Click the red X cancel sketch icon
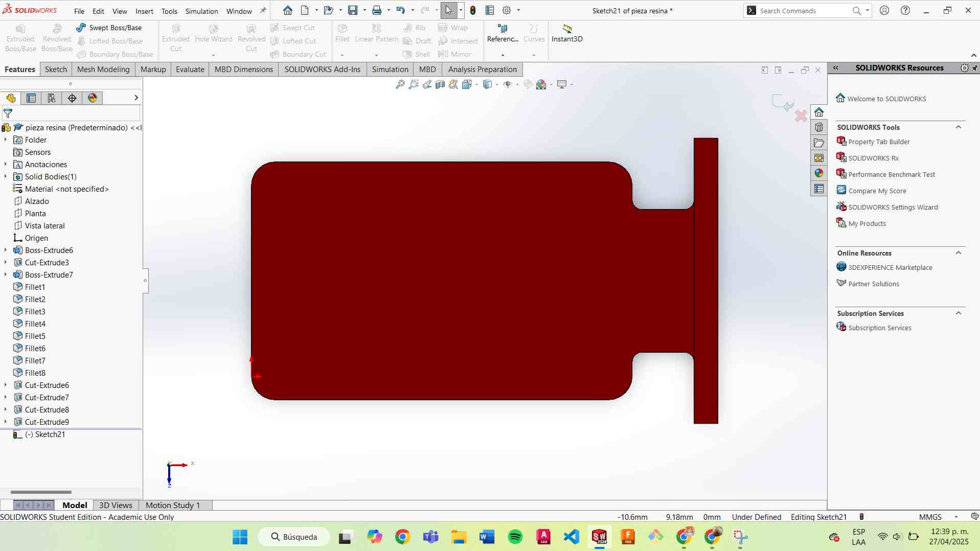The width and height of the screenshot is (980, 551). click(x=801, y=116)
